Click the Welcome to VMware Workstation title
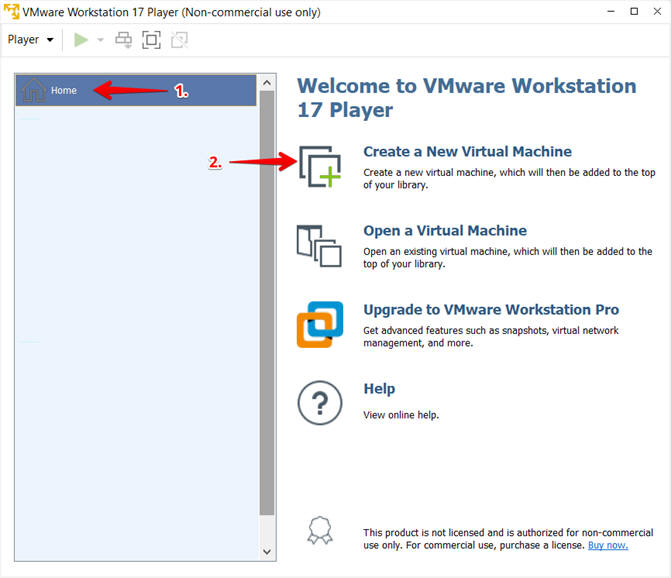This screenshot has width=671, height=578. click(467, 98)
